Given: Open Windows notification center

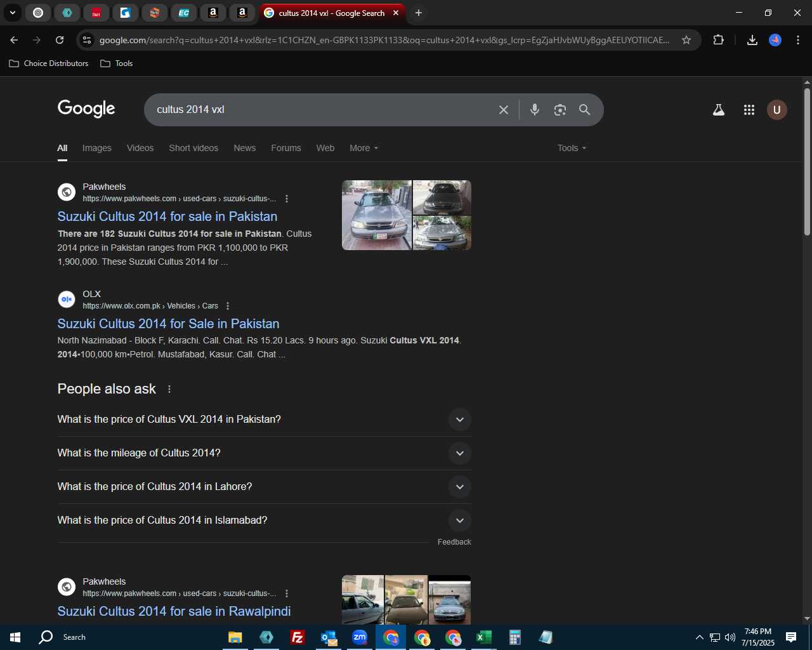Looking at the screenshot, I should (791, 637).
